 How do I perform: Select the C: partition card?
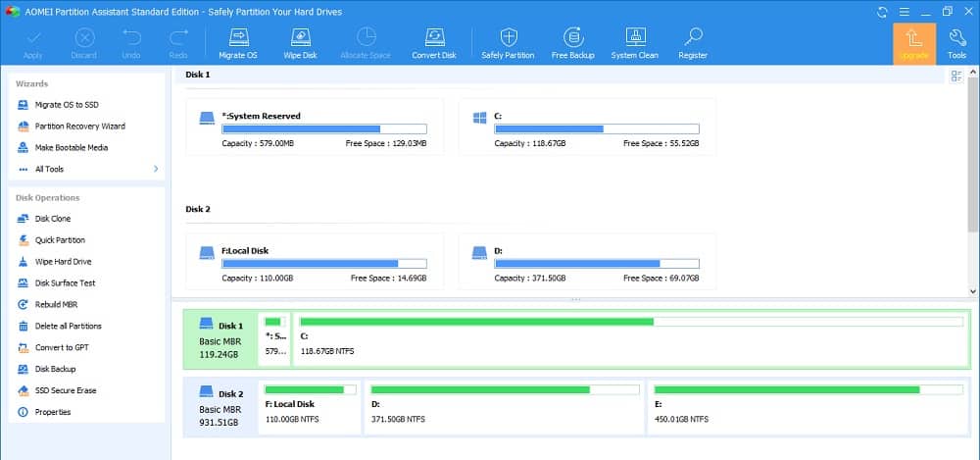tap(587, 127)
